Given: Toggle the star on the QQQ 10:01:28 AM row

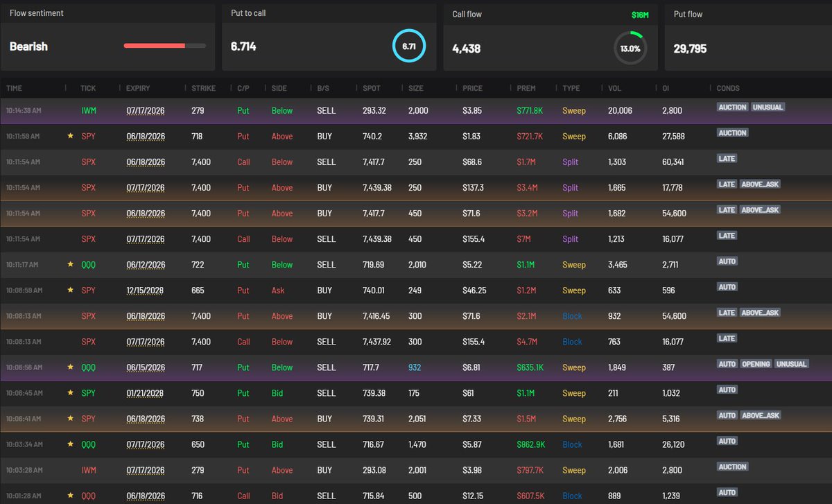Looking at the screenshot, I should pos(70,496).
